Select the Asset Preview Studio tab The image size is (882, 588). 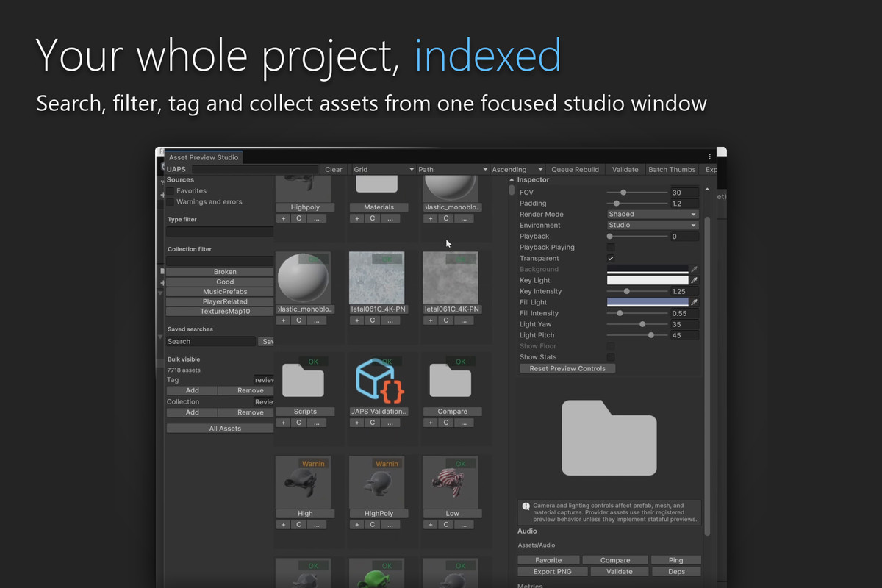coord(204,157)
